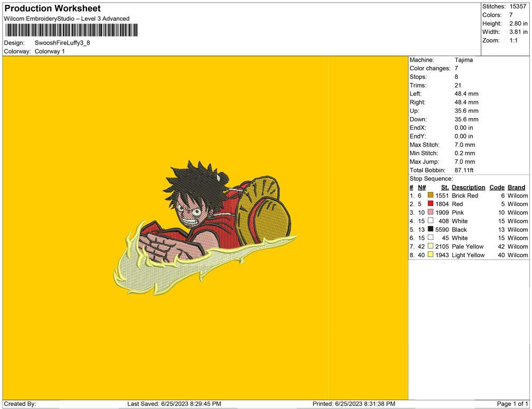Click the Pale Yellow color swatch
Viewport: 532px width, 409px height.
pyautogui.click(x=430, y=246)
